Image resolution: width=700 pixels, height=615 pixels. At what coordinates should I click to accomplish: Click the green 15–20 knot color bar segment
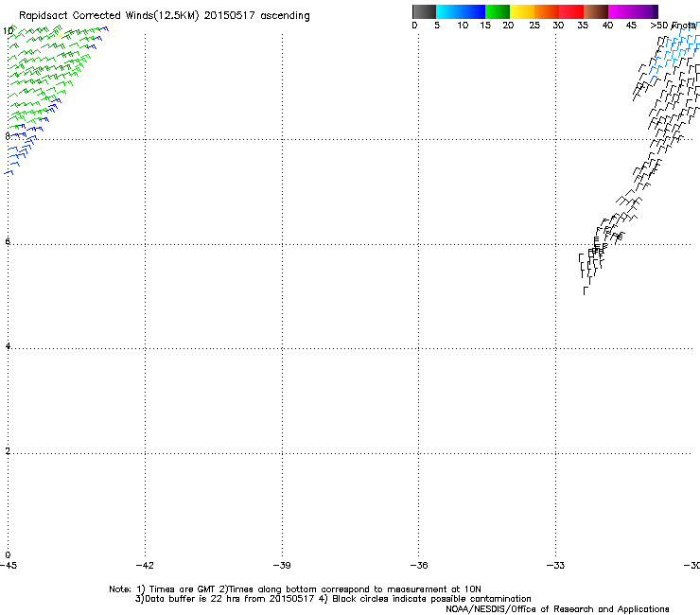click(498, 11)
